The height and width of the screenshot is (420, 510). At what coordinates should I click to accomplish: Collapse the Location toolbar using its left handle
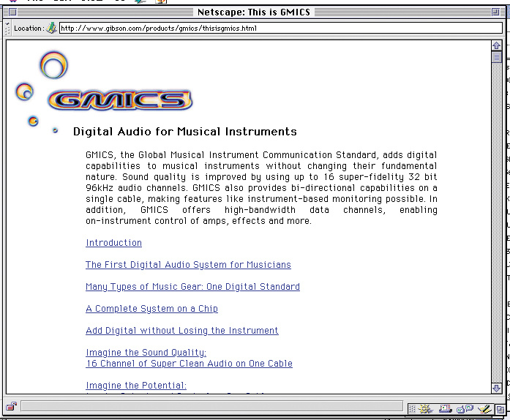click(8, 29)
